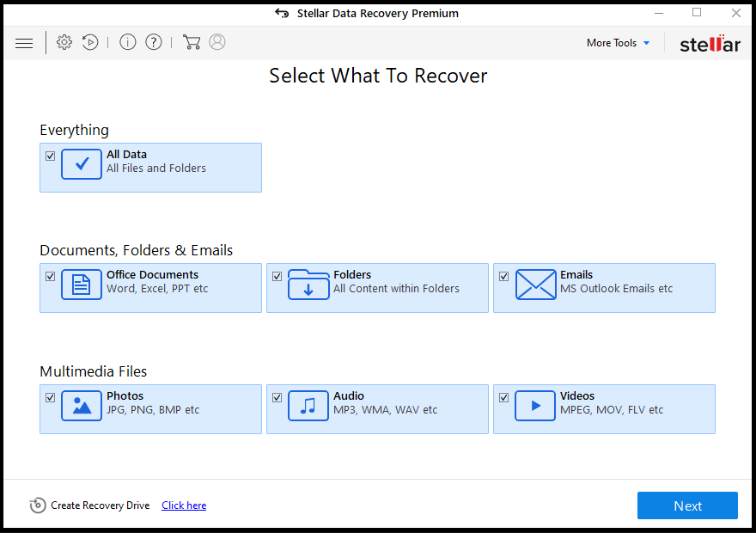Open the settings gear icon
This screenshot has width=756, height=533.
64,42
